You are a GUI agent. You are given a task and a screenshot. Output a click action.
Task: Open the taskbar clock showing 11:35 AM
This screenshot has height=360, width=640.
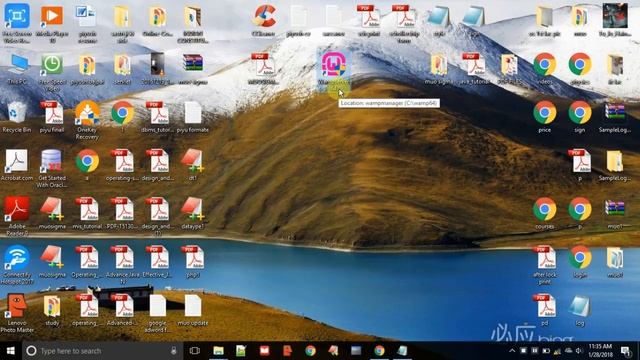click(x=600, y=351)
